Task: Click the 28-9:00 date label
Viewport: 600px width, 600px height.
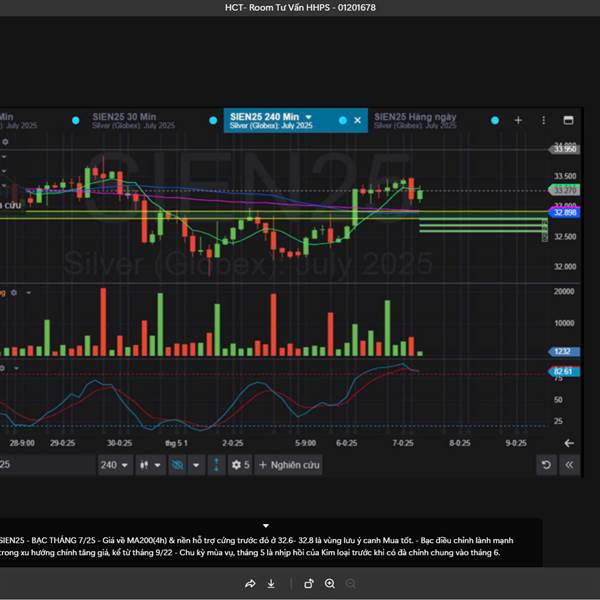Action: point(22,443)
